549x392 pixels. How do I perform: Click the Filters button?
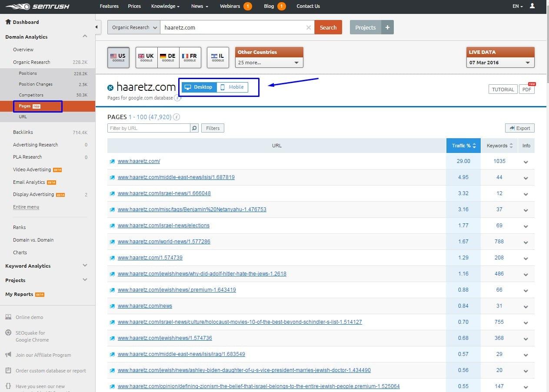[213, 128]
